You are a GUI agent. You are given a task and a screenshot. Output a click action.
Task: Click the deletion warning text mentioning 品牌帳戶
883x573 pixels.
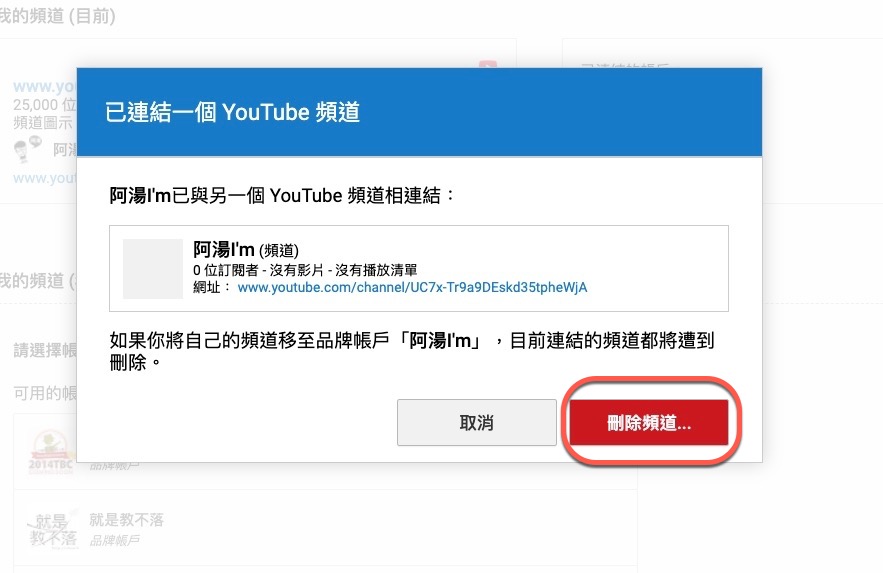tap(412, 351)
